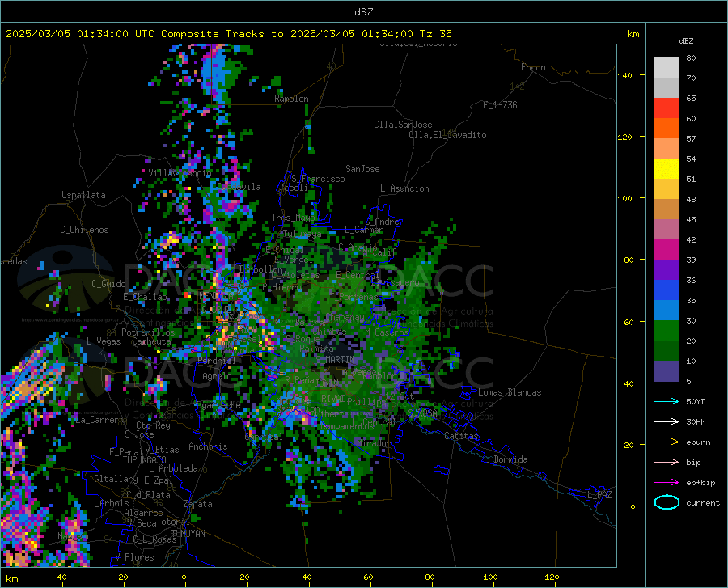Select the blue 35 dBZ color swatch
The height and width of the screenshot is (588, 728).
[667, 290]
